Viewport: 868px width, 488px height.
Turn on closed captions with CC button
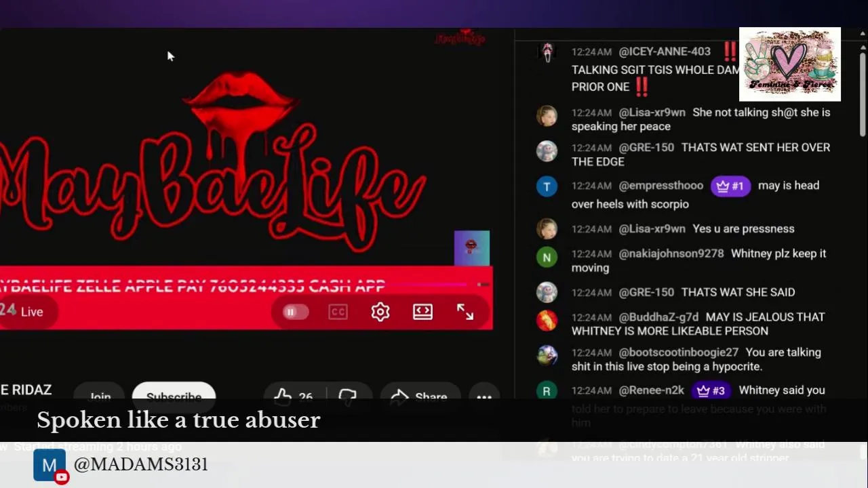pos(338,312)
